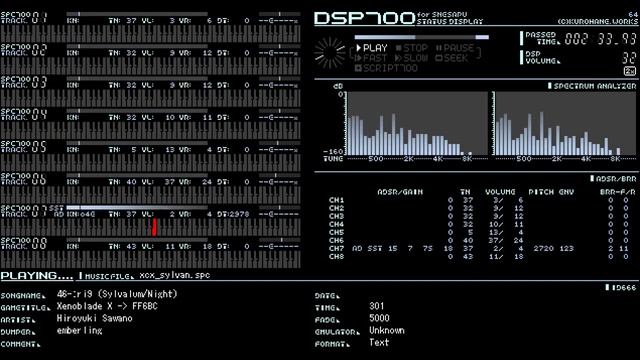640x360 pixels.
Task: Select the ID666 panel header
Action: pyautogui.click(x=621, y=287)
